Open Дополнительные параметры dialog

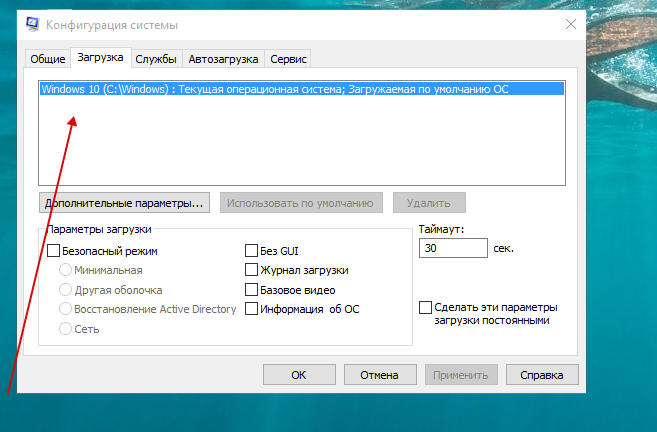(x=124, y=203)
